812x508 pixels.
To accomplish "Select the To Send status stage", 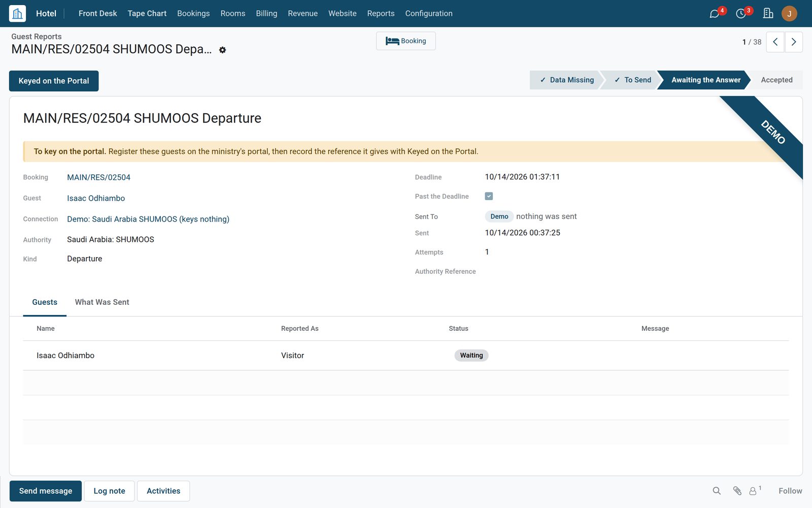I will click(632, 80).
